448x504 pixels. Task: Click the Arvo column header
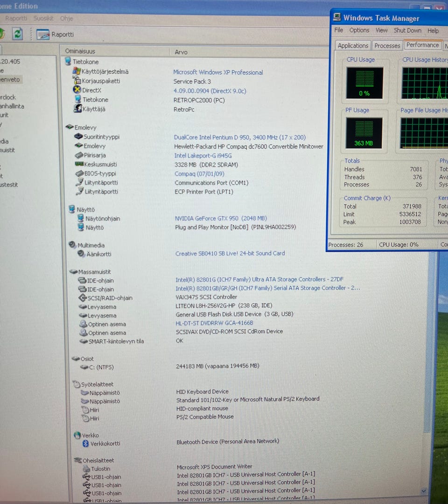click(181, 52)
